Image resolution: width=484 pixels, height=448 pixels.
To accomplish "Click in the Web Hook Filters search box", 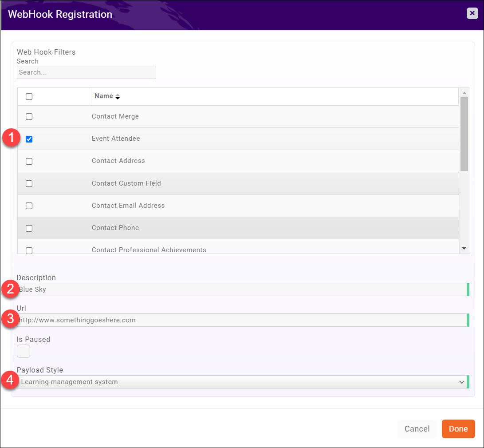I will coord(87,72).
